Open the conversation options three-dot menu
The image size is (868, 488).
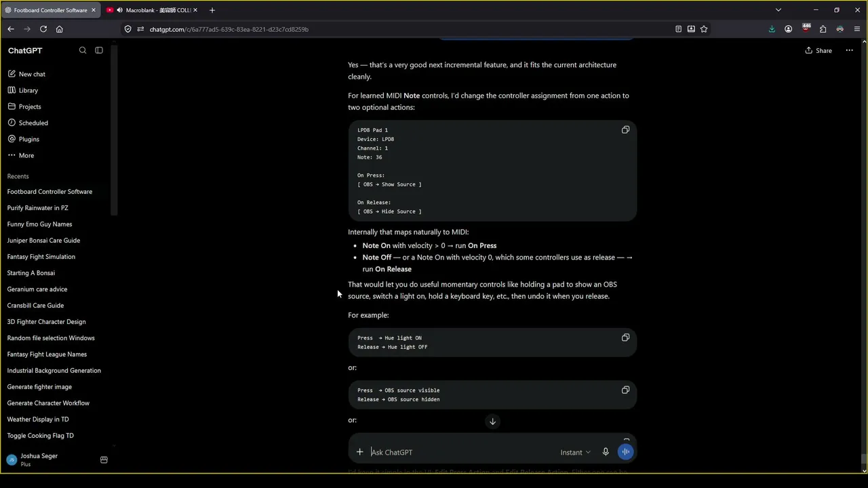(849, 50)
